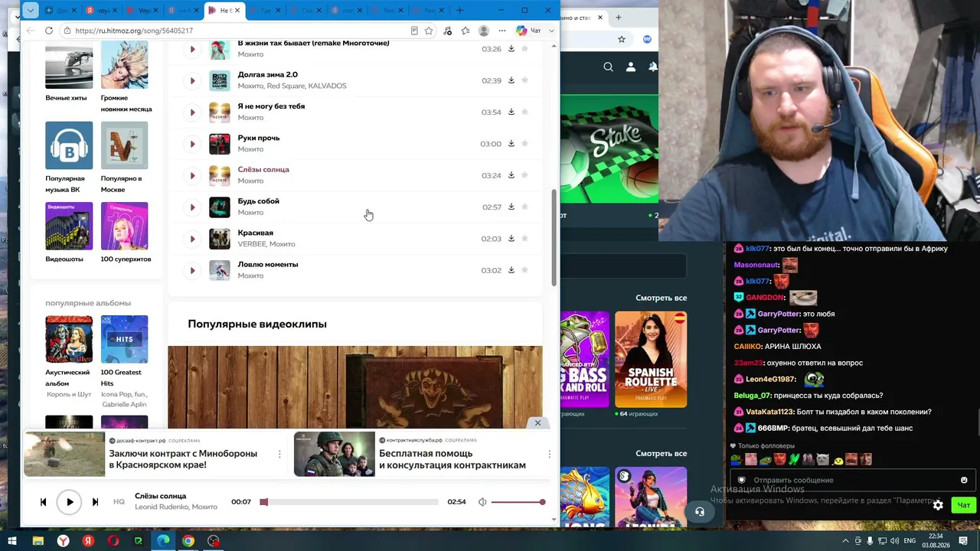The width and height of the screenshot is (980, 551).
Task: Open Edge settings and more menu
Action: click(502, 31)
